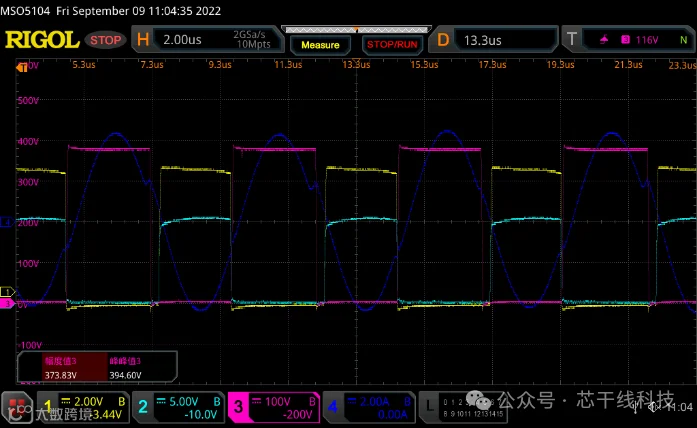Open the trigger T settings

click(x=572, y=40)
